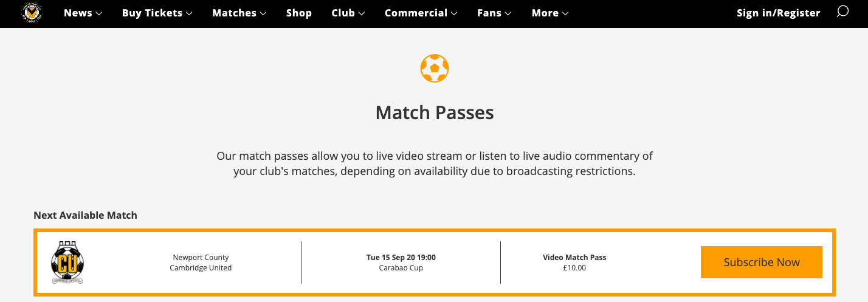This screenshot has width=868, height=302.
Task: Select the Video Match Pass £10.00 text
Action: [574, 263]
